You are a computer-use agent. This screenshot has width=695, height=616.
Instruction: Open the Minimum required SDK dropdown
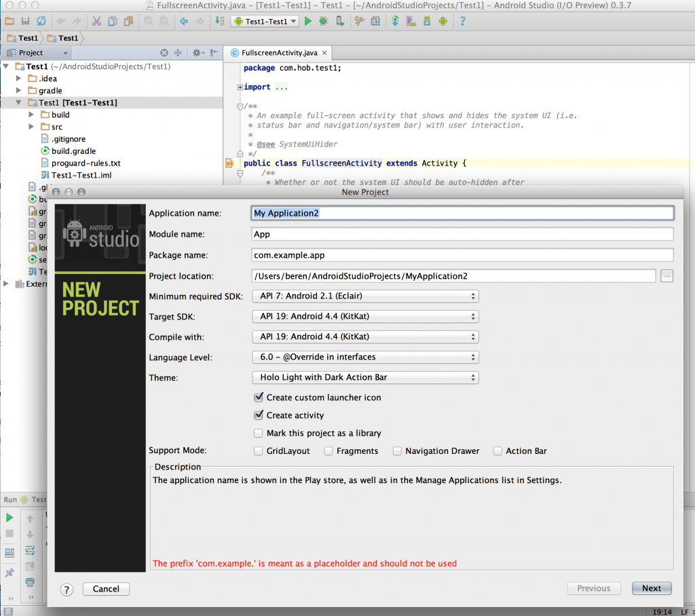click(365, 296)
